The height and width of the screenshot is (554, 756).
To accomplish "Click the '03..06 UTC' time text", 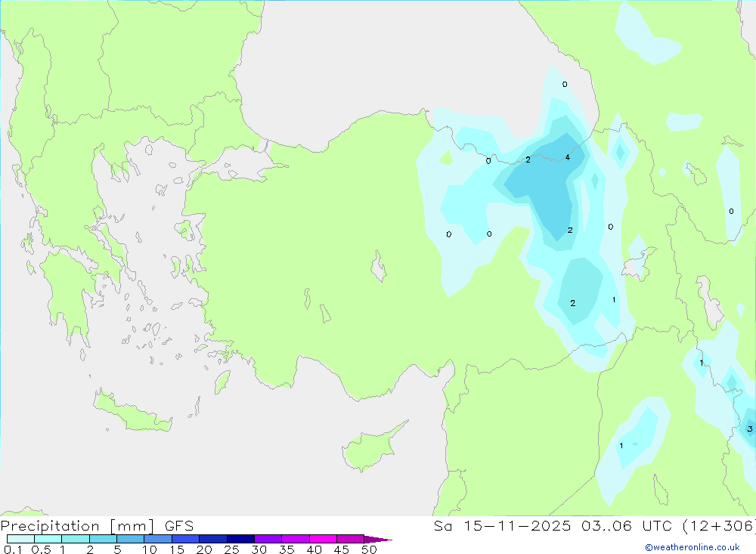I will pos(626,526).
